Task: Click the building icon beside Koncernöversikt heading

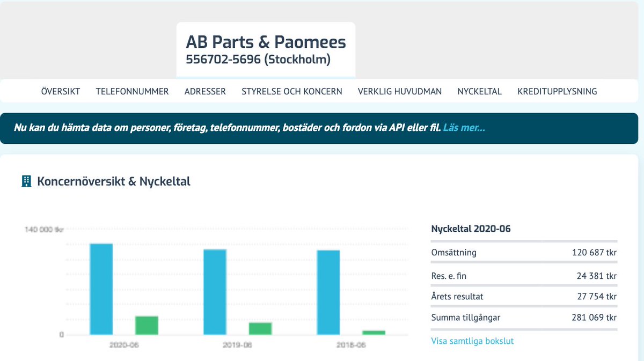Action: (26, 181)
